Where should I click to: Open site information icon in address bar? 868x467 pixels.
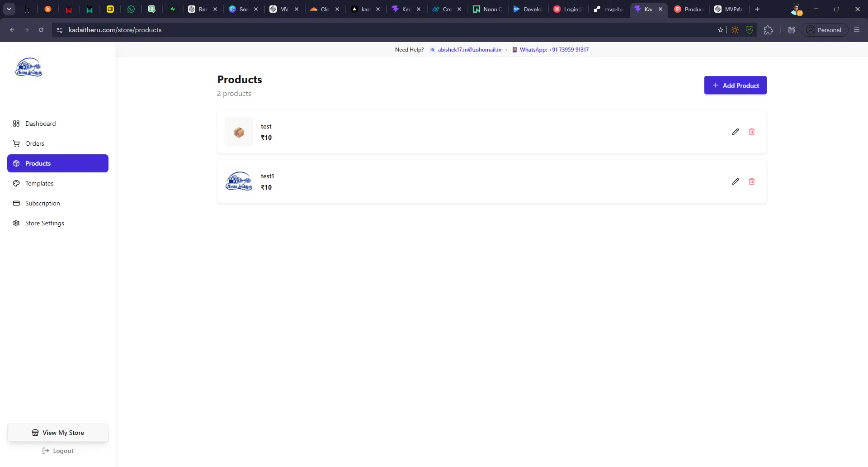[59, 30]
